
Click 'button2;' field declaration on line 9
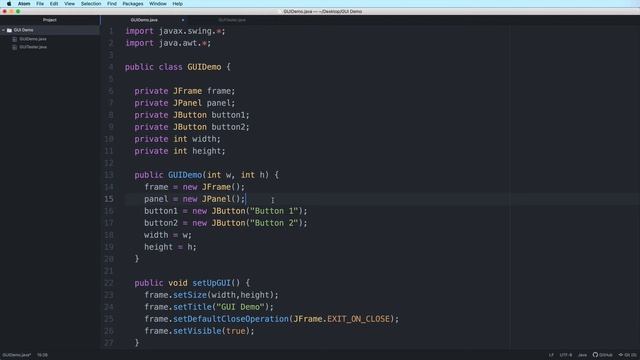230,127
